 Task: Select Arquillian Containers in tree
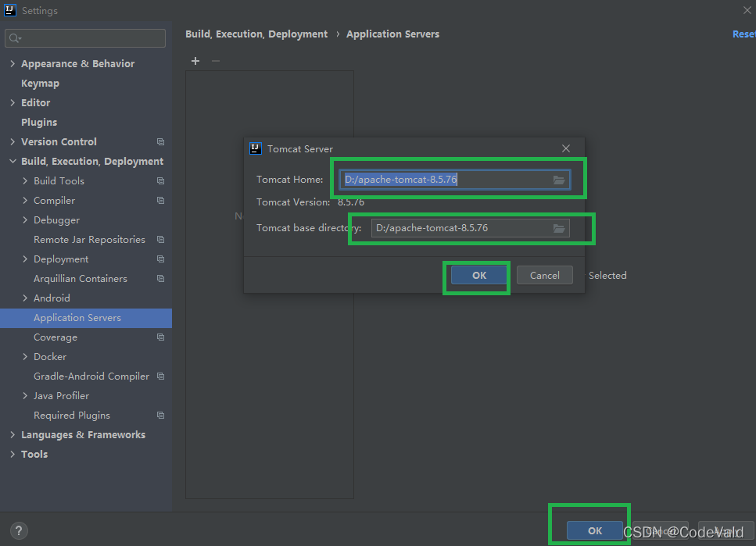[x=81, y=279]
